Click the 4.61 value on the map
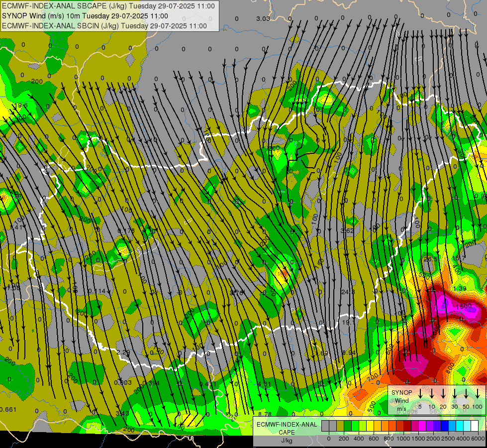Viewport: 487px width, 448px height. coord(264,384)
